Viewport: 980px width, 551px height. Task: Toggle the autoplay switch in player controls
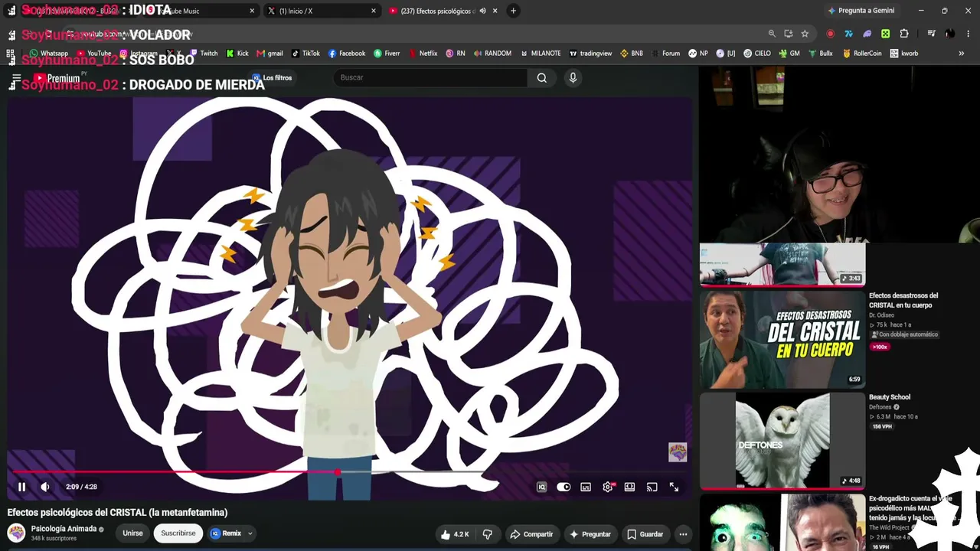[563, 487]
